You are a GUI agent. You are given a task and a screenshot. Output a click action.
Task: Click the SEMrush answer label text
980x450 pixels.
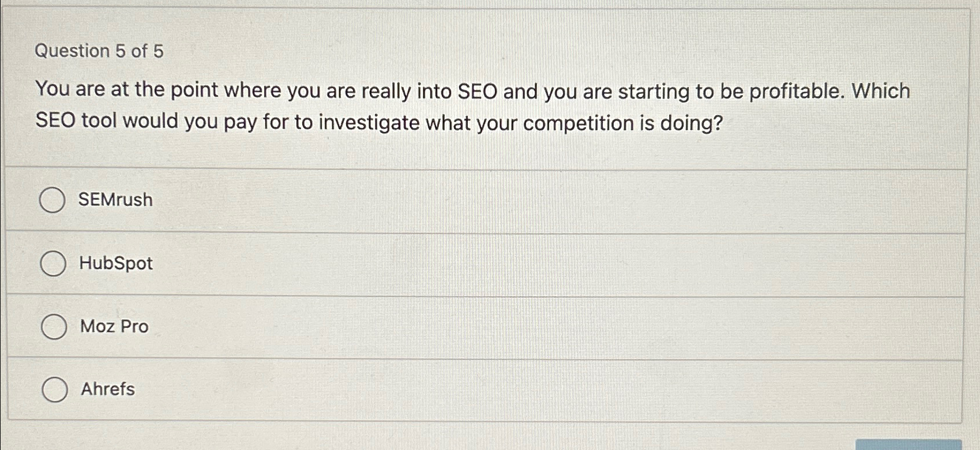click(115, 199)
